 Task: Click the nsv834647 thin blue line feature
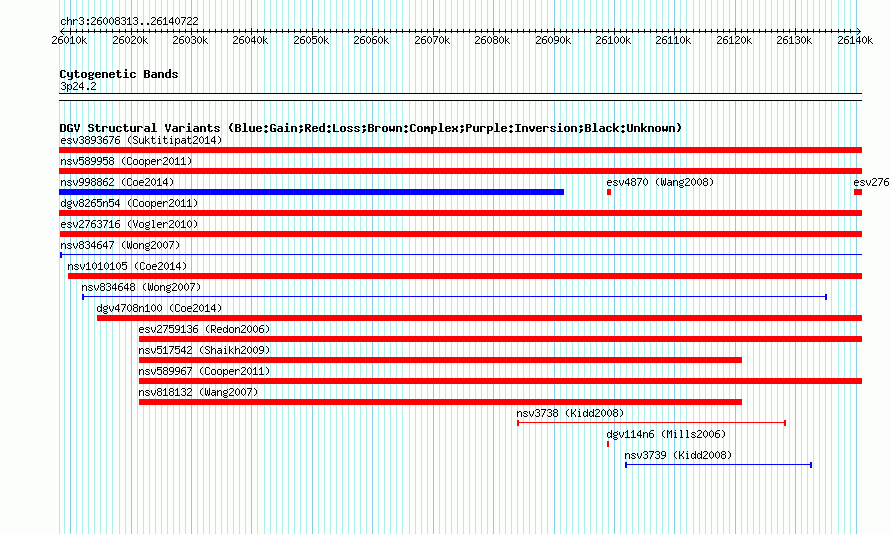460,255
